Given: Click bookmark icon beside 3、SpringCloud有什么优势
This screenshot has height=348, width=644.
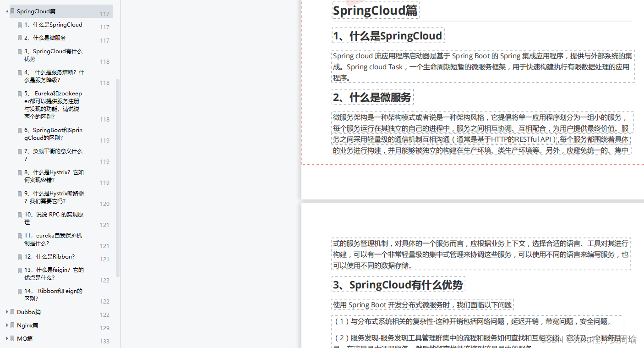Looking at the screenshot, I should pos(20,51).
